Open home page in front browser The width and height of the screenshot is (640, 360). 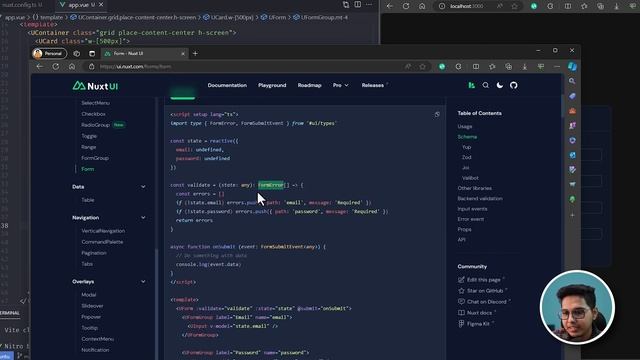72,67
